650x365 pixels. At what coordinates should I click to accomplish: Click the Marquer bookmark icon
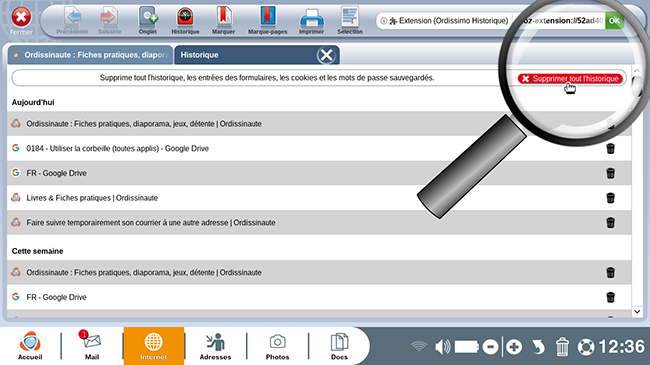tap(223, 20)
